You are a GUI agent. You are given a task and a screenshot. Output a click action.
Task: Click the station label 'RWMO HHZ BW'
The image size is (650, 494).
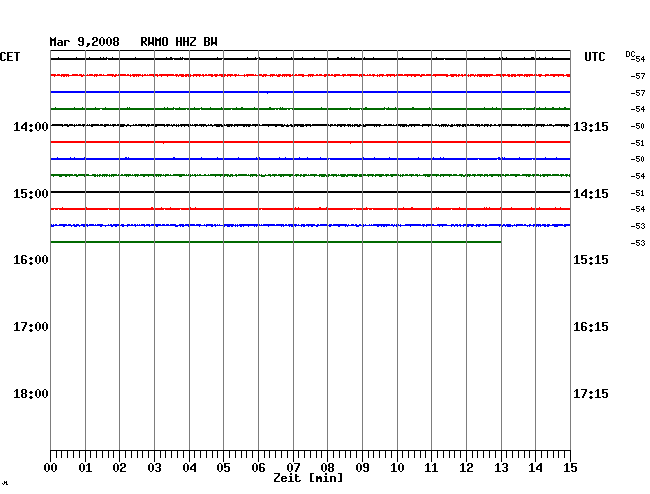click(x=179, y=42)
